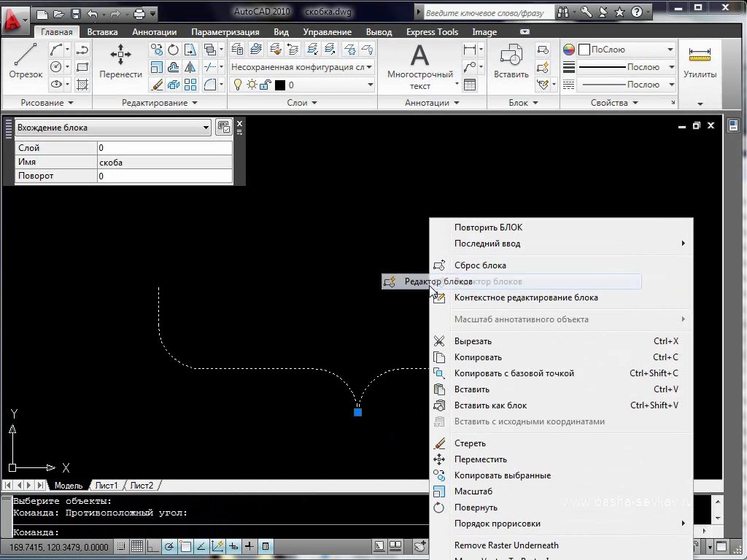This screenshot has width=747, height=560.
Task: Switch to the Лист1 layout tab
Action: [x=106, y=486]
